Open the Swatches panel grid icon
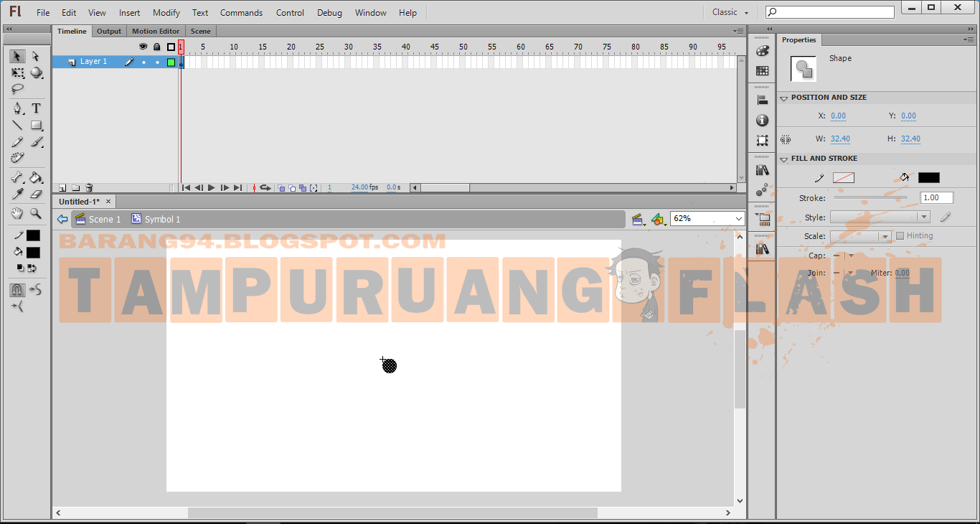 point(762,71)
